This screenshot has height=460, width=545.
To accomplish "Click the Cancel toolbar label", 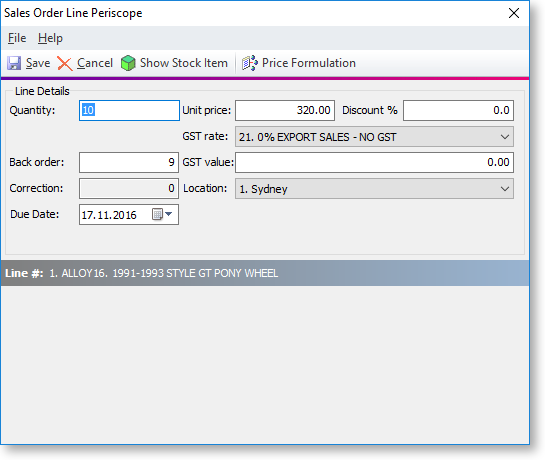I will point(95,63).
